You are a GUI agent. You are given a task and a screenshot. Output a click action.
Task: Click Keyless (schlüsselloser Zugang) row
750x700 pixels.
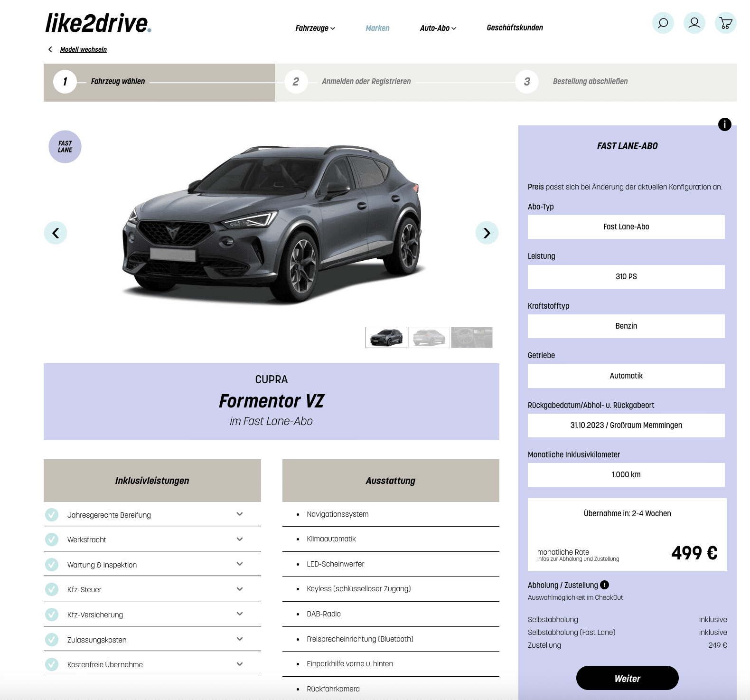click(x=391, y=589)
